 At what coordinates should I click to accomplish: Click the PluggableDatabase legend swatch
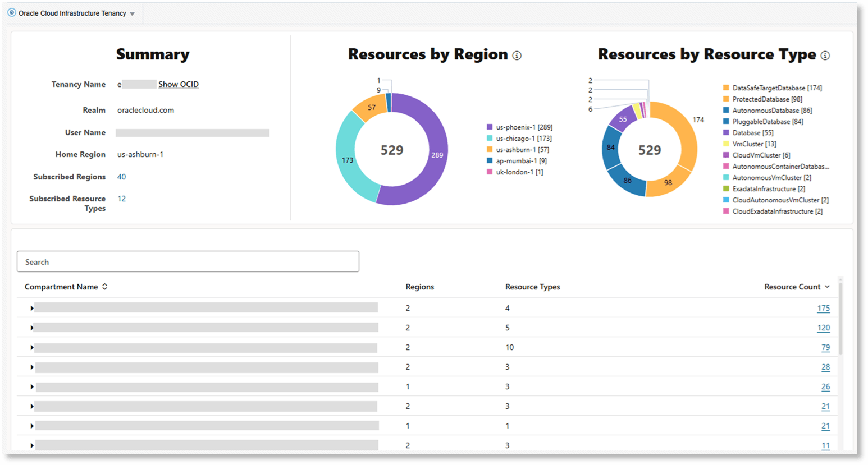point(726,122)
